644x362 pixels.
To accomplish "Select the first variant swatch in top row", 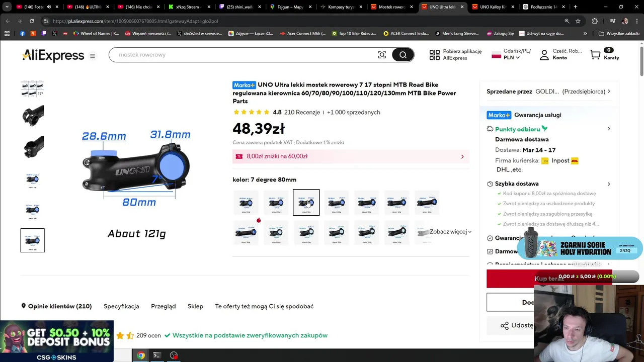I will click(246, 202).
